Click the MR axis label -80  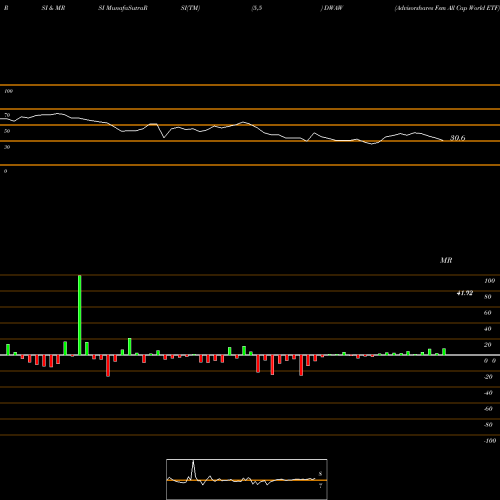pos(488,425)
